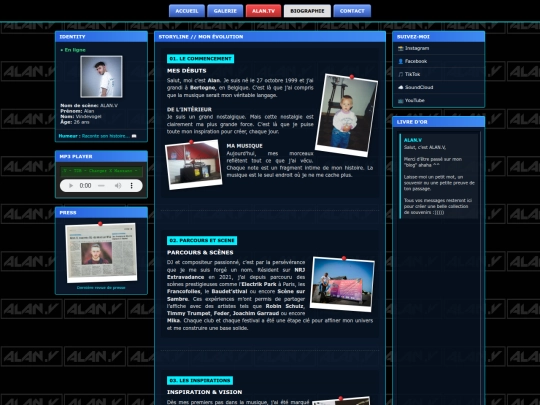This screenshot has width=540, height=405.
Task: Click the Nom de scène: ALAN.V line
Action: pyautogui.click(x=89, y=105)
